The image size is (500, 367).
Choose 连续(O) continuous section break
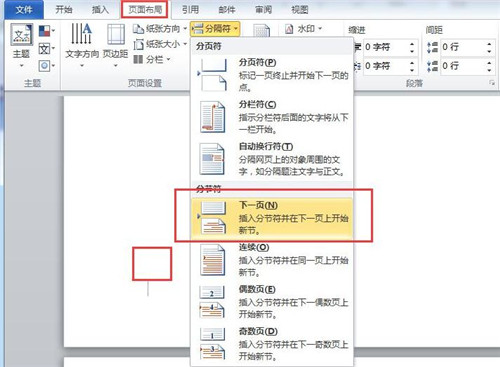coord(272,260)
